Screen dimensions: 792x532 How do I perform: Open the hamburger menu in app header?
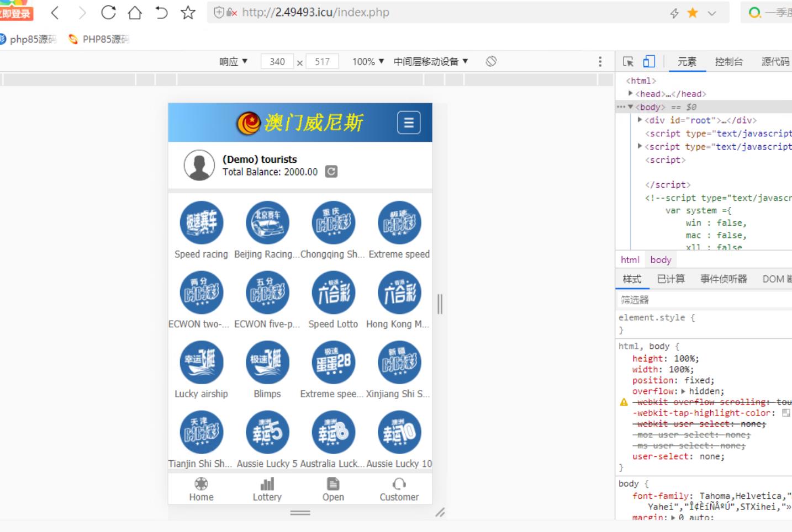[x=409, y=123]
